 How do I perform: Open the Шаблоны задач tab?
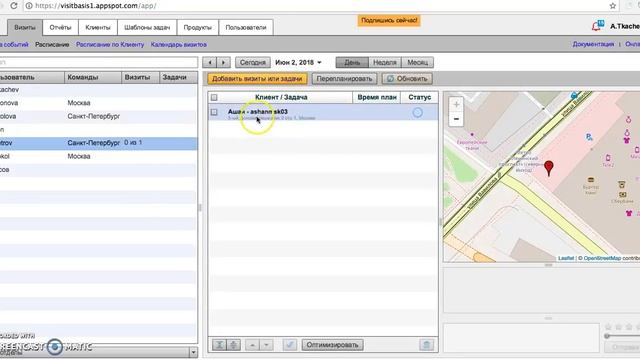(147, 27)
